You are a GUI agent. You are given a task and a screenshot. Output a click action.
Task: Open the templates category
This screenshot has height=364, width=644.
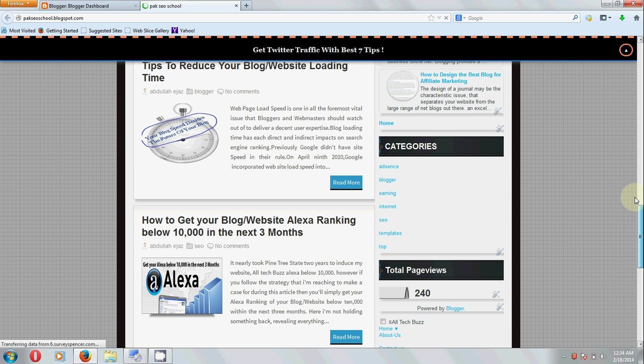[x=390, y=233]
